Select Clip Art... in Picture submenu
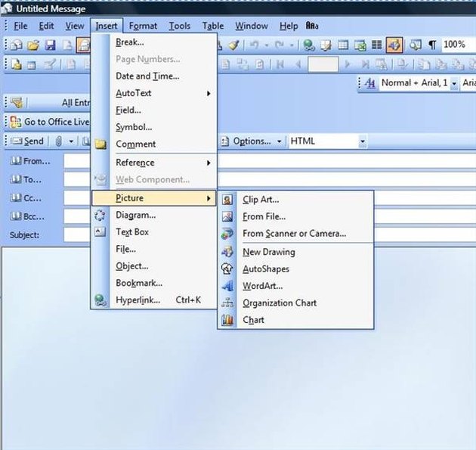This screenshot has width=476, height=450. point(296,200)
